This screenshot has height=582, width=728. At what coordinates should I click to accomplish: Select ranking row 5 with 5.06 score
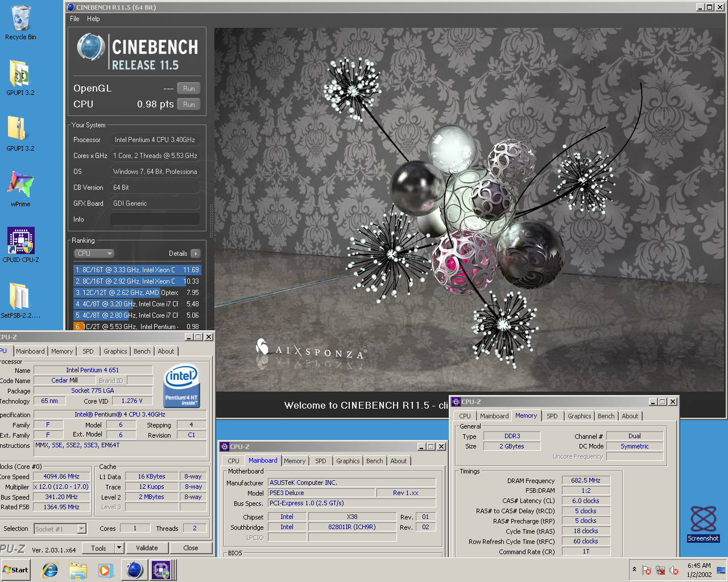tap(136, 315)
